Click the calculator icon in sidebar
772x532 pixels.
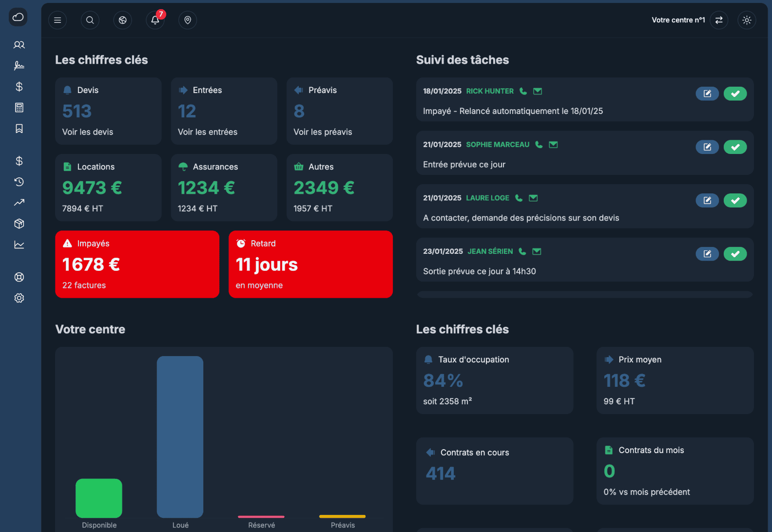point(19,108)
